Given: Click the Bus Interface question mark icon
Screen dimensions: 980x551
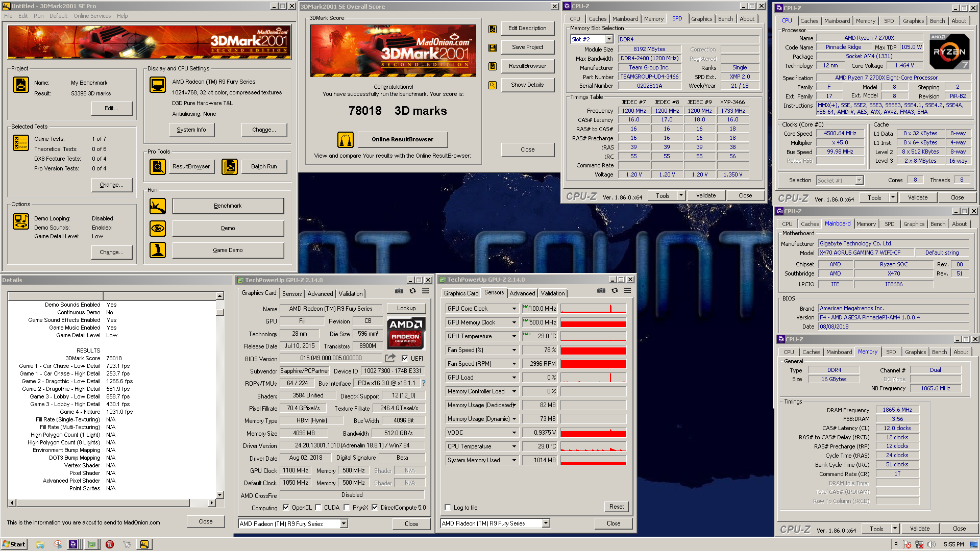Looking at the screenshot, I should click(x=423, y=383).
